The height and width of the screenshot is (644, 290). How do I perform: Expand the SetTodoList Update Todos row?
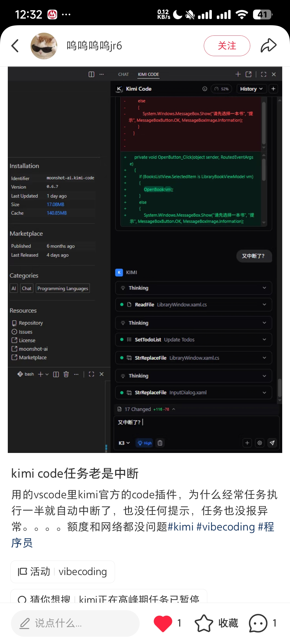[194, 340]
